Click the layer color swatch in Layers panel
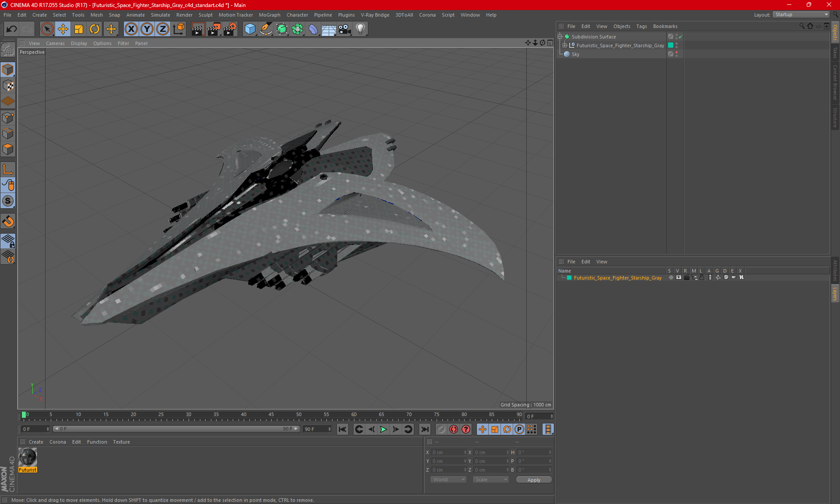 coord(569,278)
